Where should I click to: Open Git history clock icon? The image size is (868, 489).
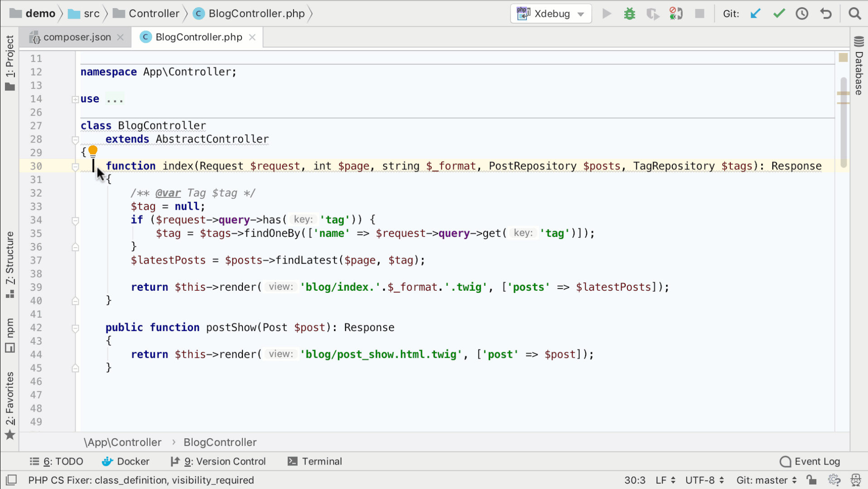[x=802, y=14]
